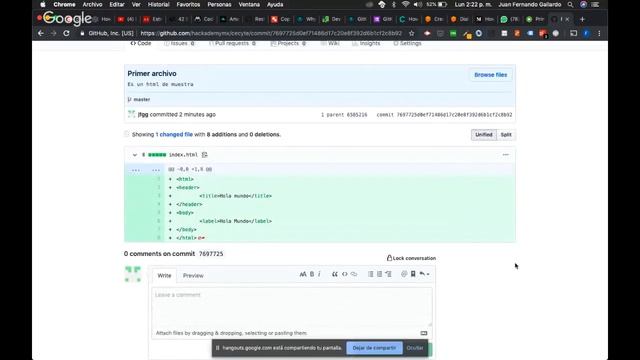
Task: Collapse the index.html diff
Action: 134,155
